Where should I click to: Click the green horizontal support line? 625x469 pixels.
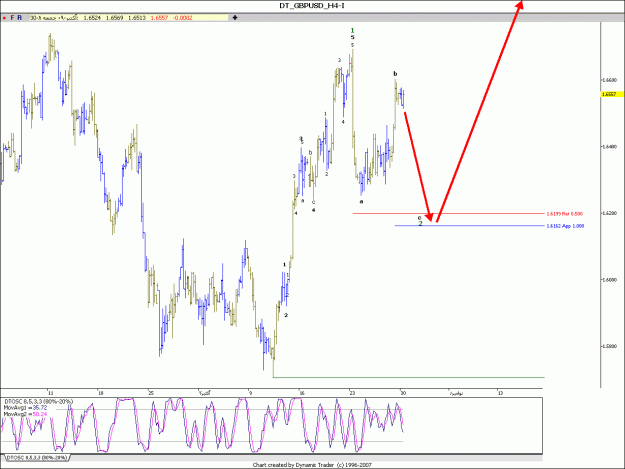point(409,377)
